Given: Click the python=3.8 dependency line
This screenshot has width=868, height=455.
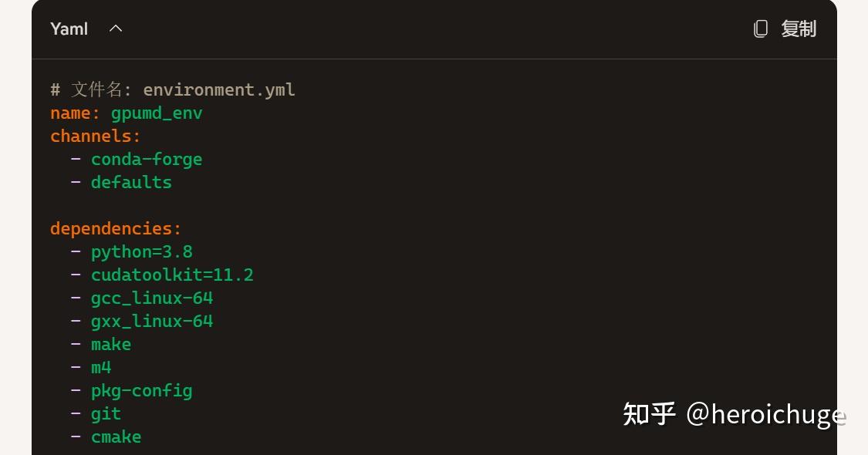Looking at the screenshot, I should point(142,251).
